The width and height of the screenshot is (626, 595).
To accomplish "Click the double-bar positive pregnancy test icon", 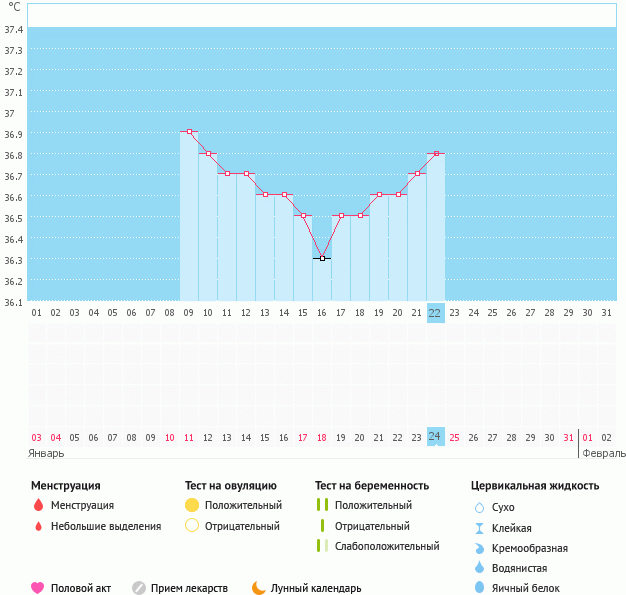I will [322, 506].
